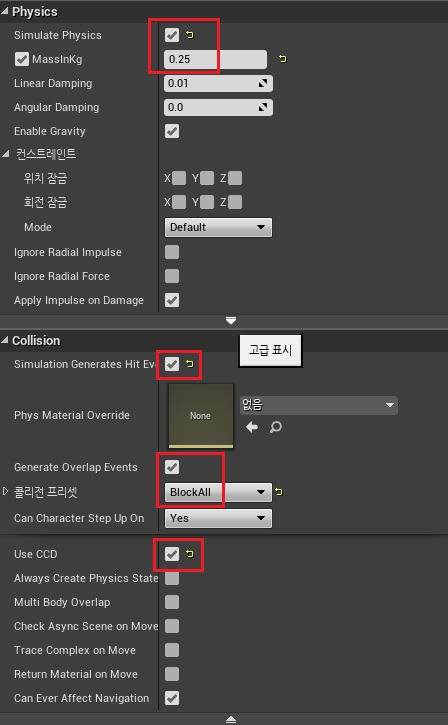
Task: Lock rotation X axis checkbox
Action: [x=179, y=202]
